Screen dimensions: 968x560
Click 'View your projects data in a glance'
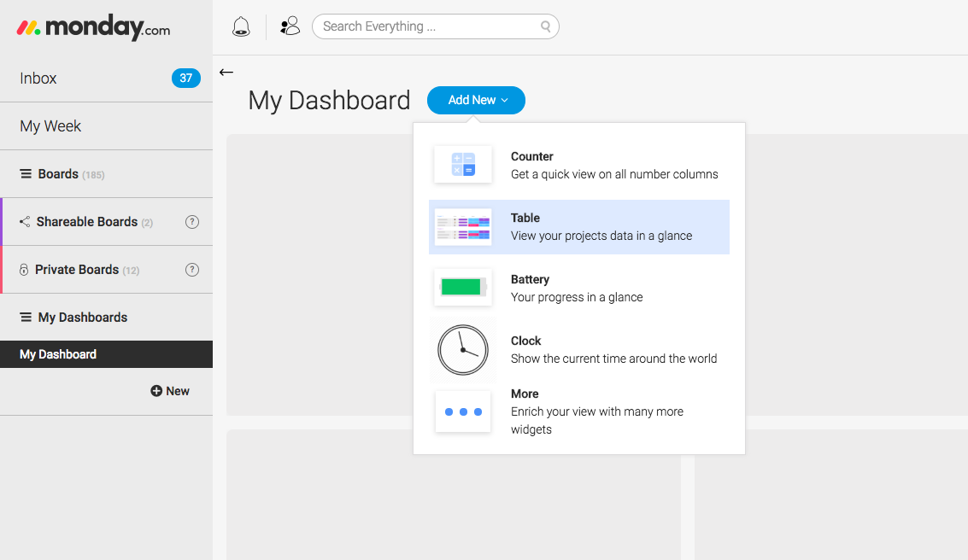[x=601, y=236]
